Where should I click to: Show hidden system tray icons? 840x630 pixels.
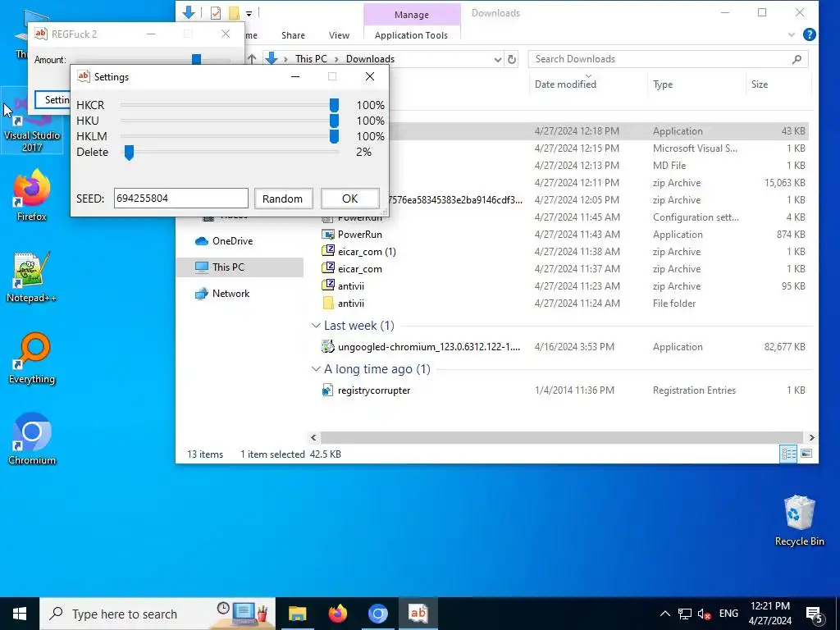[664, 614]
